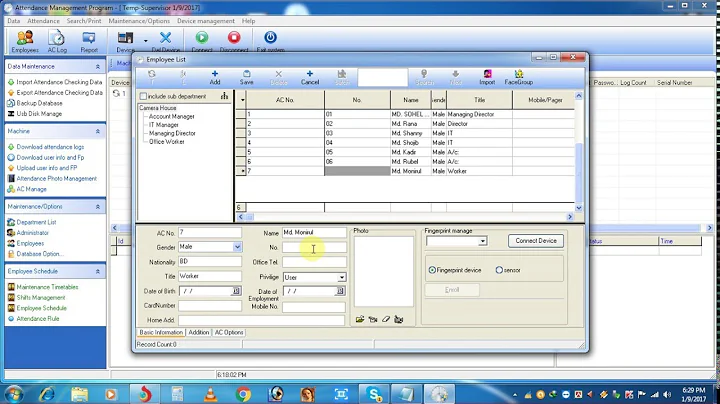Switch to the Addition tab
The width and height of the screenshot is (720, 404).
pos(198,332)
